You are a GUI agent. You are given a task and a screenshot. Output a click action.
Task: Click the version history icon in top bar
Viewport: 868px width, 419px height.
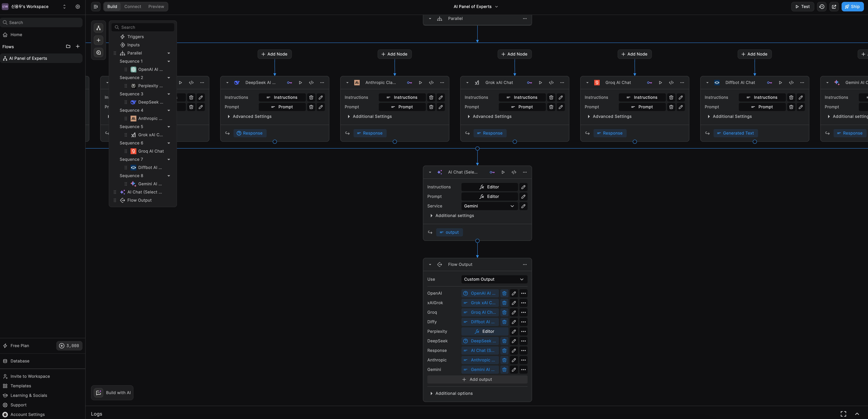(821, 7)
